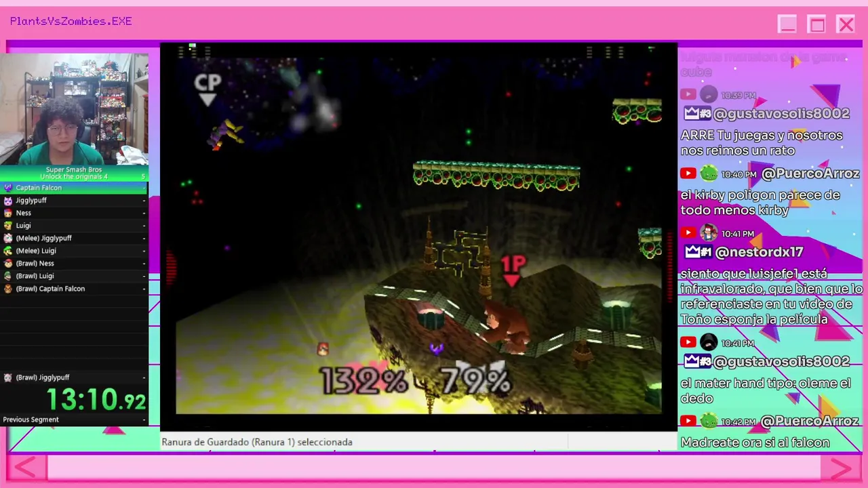Select the (Brawl) Ness split name
Screen dimensions: 868x488
coord(35,264)
